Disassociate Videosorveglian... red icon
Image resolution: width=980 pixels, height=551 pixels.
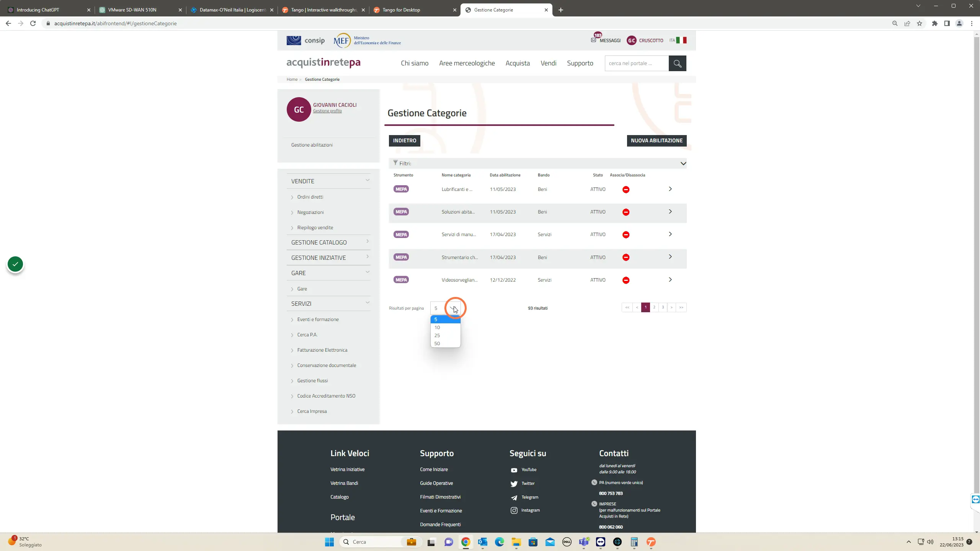pos(626,280)
